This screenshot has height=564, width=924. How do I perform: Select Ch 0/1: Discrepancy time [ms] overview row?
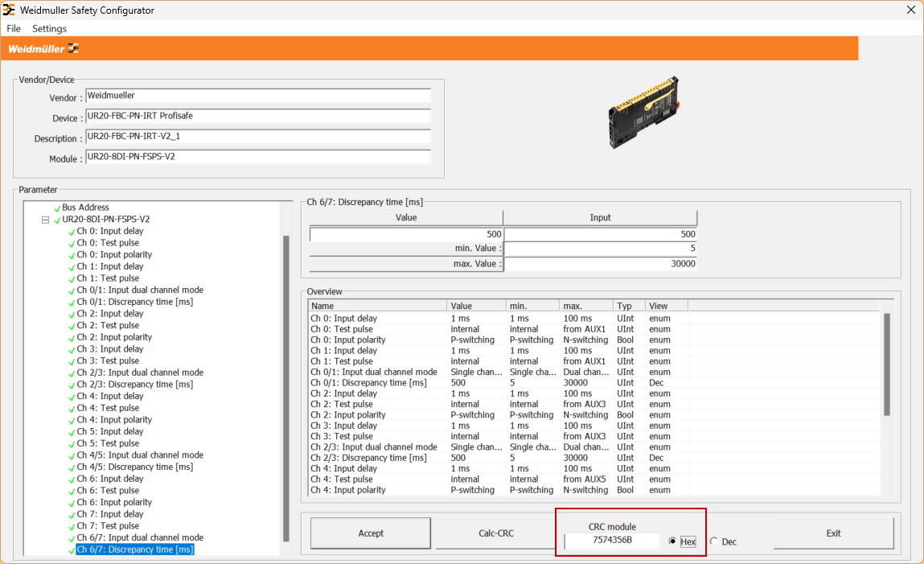coord(593,382)
